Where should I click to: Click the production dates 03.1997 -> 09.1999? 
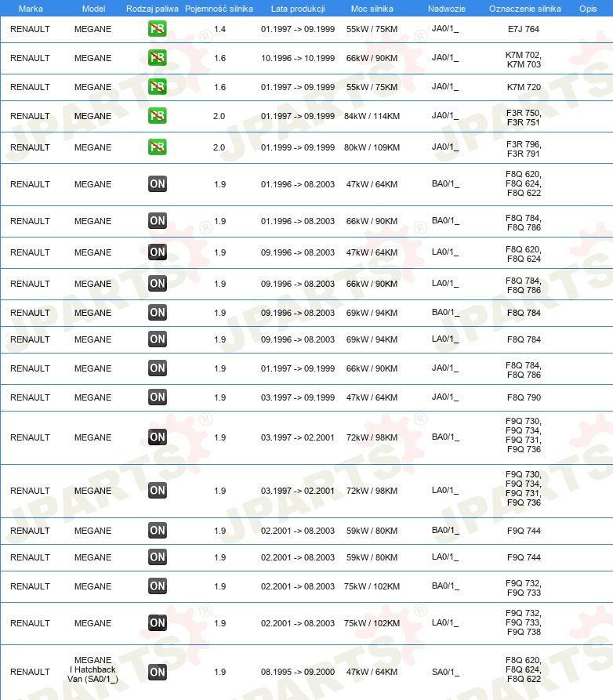coord(298,397)
